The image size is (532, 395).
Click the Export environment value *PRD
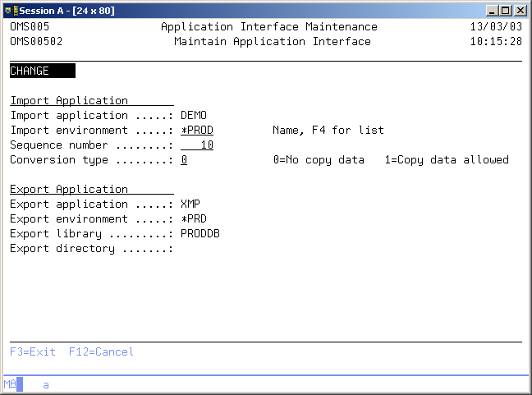pyautogui.click(x=194, y=219)
